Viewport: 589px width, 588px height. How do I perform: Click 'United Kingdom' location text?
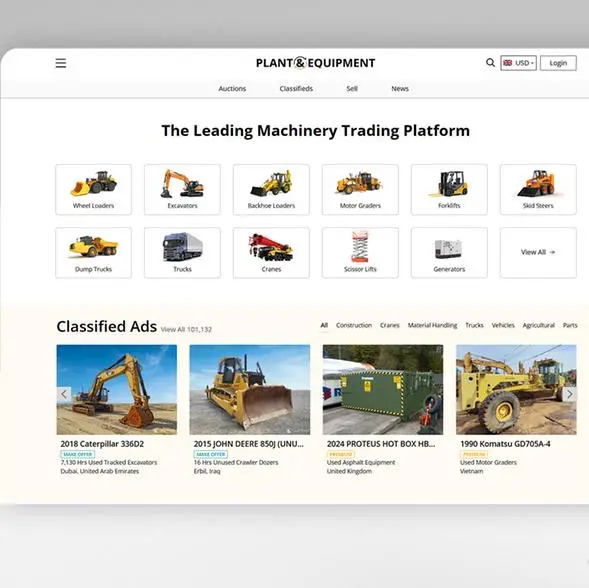click(349, 471)
